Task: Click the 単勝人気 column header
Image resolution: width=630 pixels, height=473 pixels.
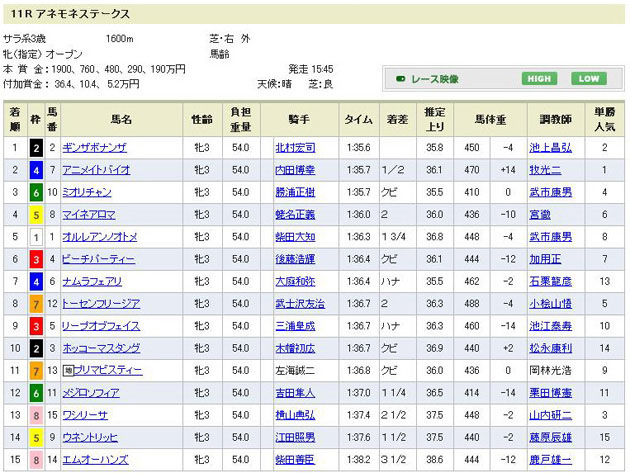Action: [x=605, y=119]
